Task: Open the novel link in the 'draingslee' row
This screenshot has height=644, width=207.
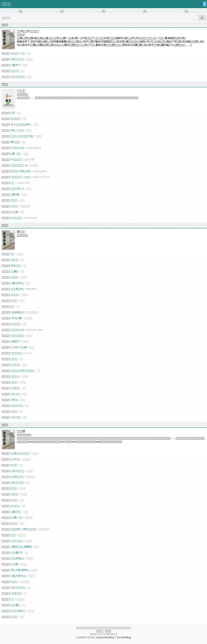Action: tap(21, 171)
